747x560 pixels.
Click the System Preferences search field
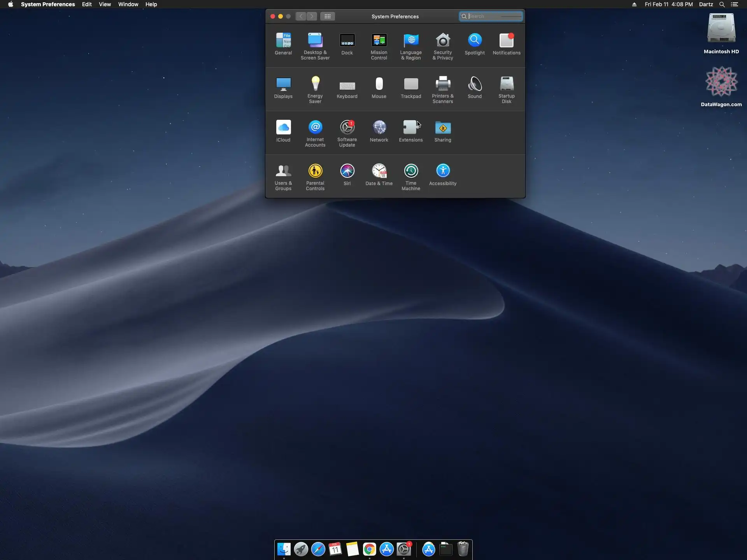494,16
